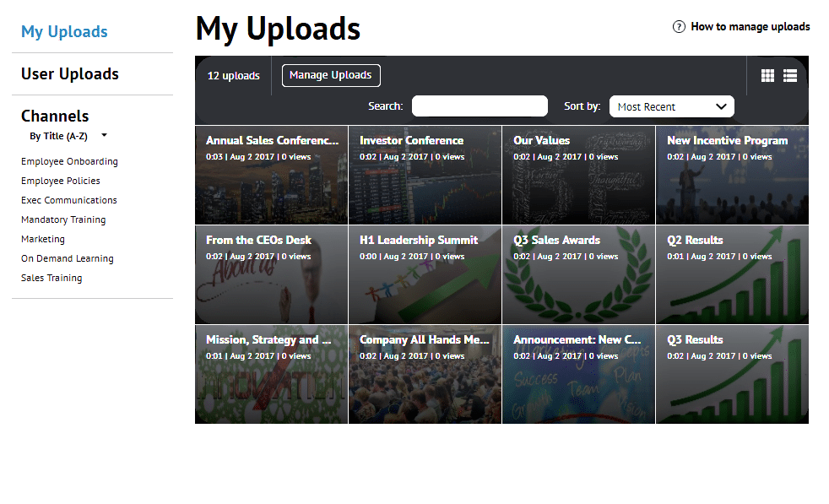Screen dimensions: 829x504
Task: Open the Q3 Sales Awards video
Action: click(578, 275)
